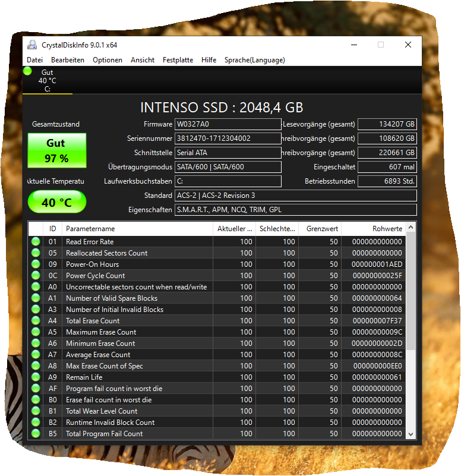
Task: Click status circle for Total Program Fail Count
Action: [x=36, y=433]
